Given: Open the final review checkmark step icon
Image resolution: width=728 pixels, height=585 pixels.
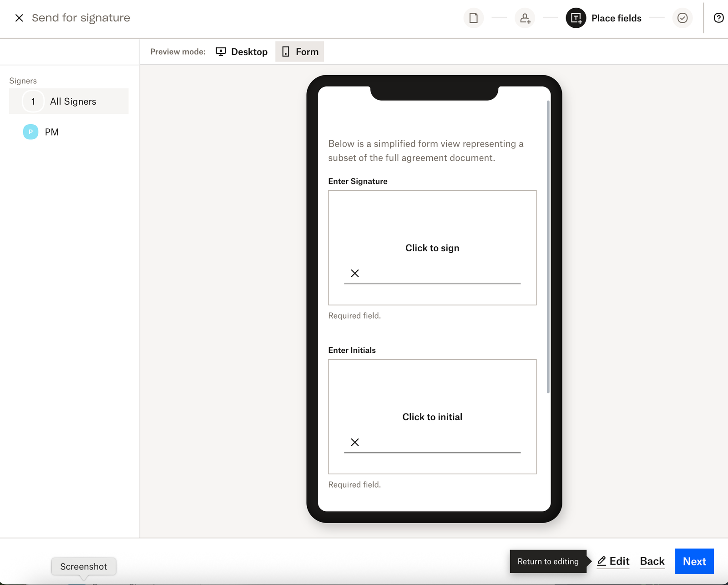Looking at the screenshot, I should pyautogui.click(x=682, y=18).
